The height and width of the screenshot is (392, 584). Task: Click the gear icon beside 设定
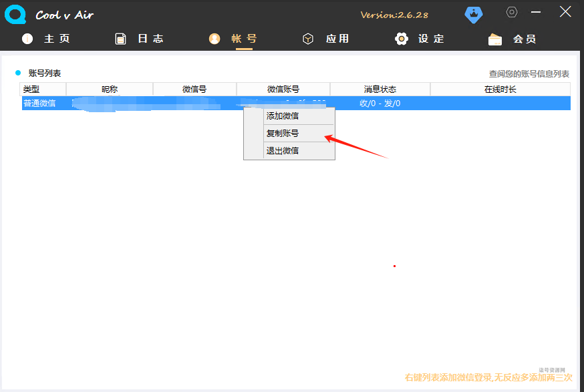point(402,39)
